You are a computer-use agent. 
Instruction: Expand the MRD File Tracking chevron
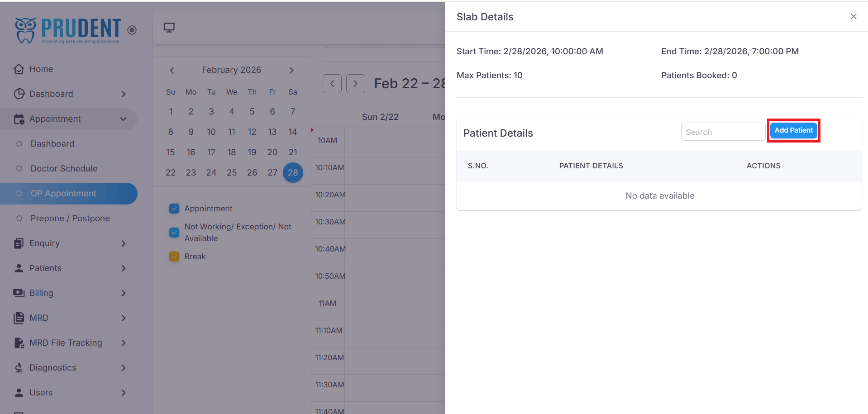tap(124, 343)
